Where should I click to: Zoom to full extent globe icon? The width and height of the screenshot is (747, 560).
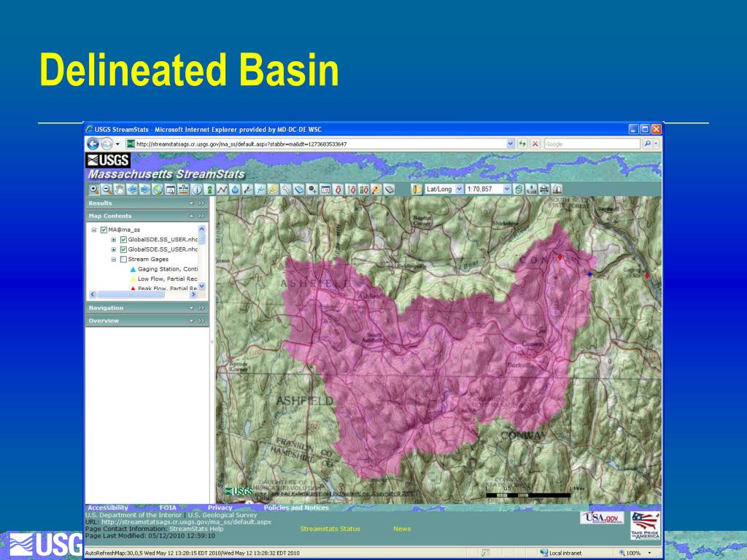[x=158, y=190]
